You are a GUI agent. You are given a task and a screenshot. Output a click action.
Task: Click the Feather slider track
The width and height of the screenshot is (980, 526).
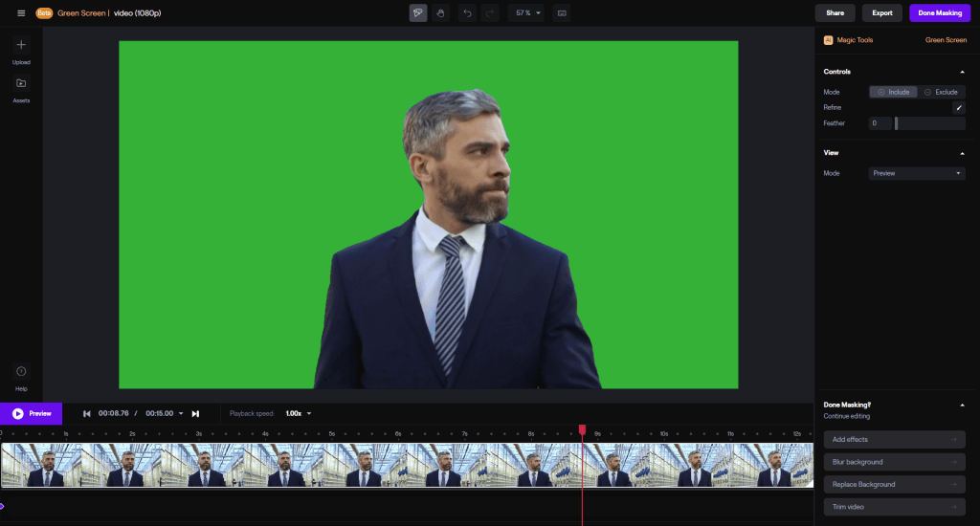929,123
